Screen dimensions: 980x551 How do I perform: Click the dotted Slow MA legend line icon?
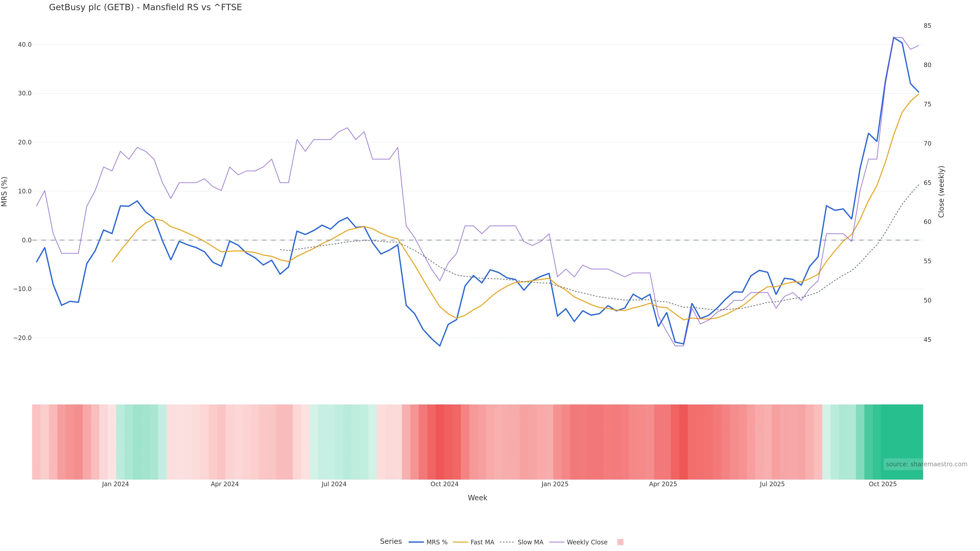click(x=507, y=542)
